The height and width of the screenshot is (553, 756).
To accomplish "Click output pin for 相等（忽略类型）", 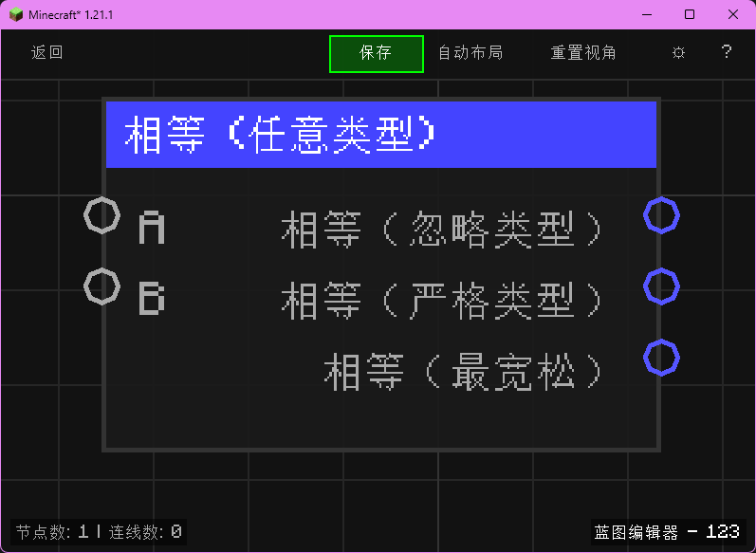I will [661, 215].
